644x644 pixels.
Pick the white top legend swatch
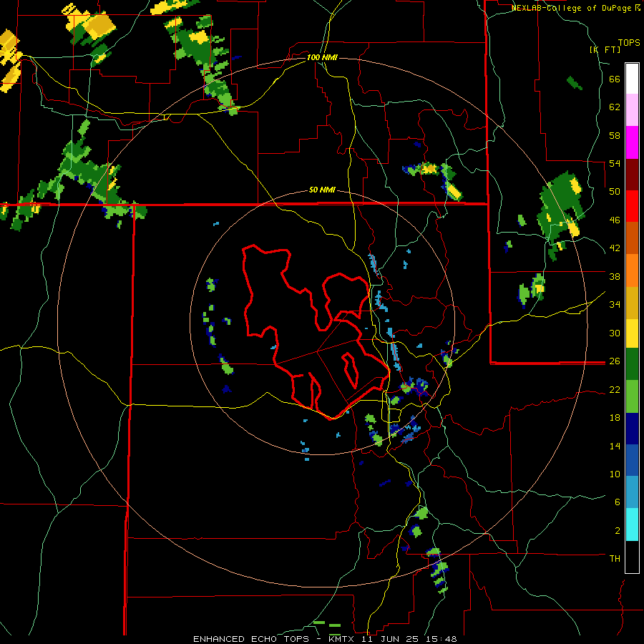tap(632, 79)
